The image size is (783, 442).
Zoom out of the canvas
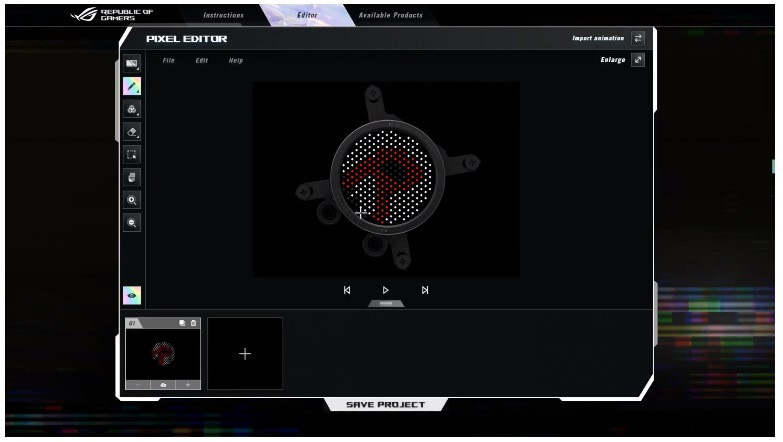point(132,223)
